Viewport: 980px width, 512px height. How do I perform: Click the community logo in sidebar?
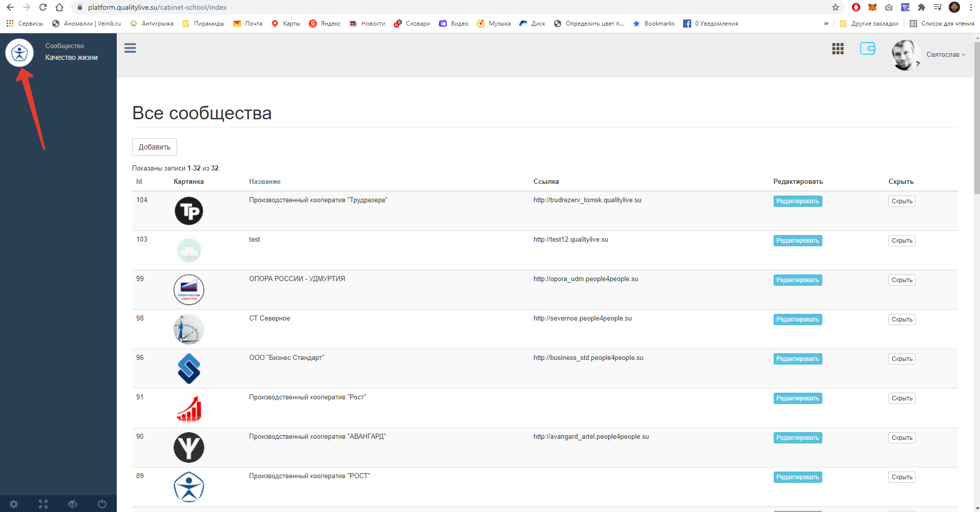click(19, 53)
